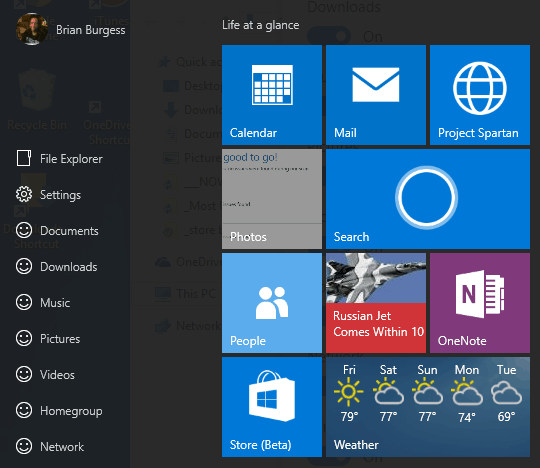Open File Explorer from the Start list
This screenshot has height=468, width=540.
tap(71, 159)
